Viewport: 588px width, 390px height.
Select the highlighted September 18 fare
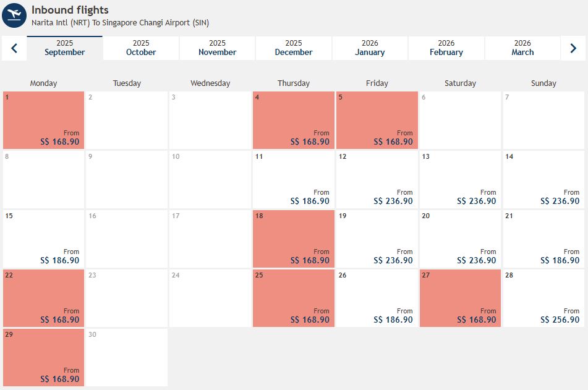[294, 239]
